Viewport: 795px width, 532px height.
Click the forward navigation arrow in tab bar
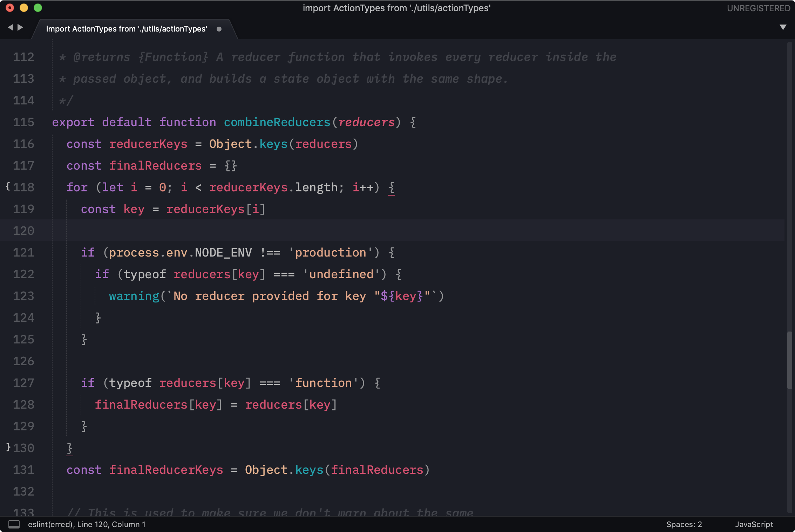20,27
